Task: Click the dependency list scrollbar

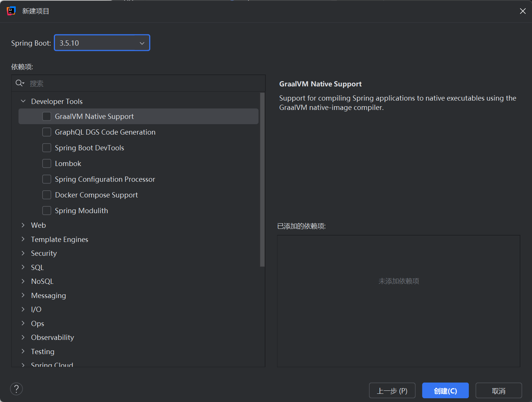Action: [262, 179]
